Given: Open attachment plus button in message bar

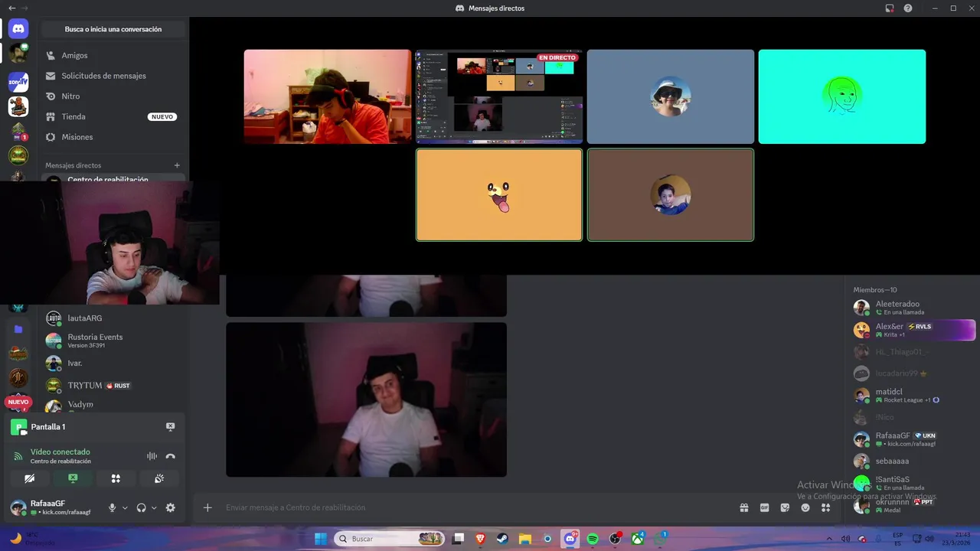Looking at the screenshot, I should tap(207, 507).
